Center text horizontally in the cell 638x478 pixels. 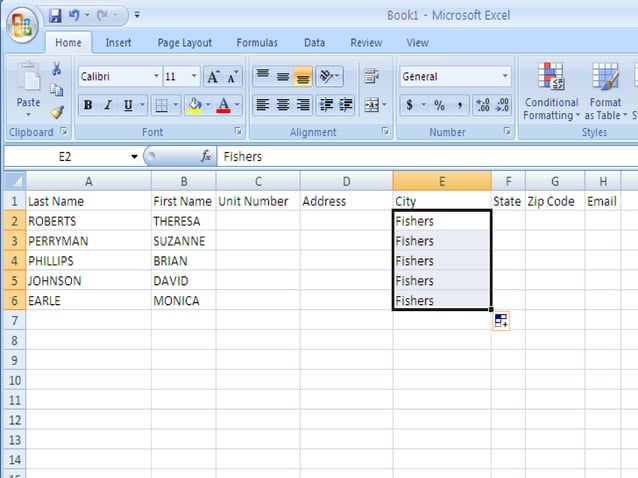click(x=283, y=105)
